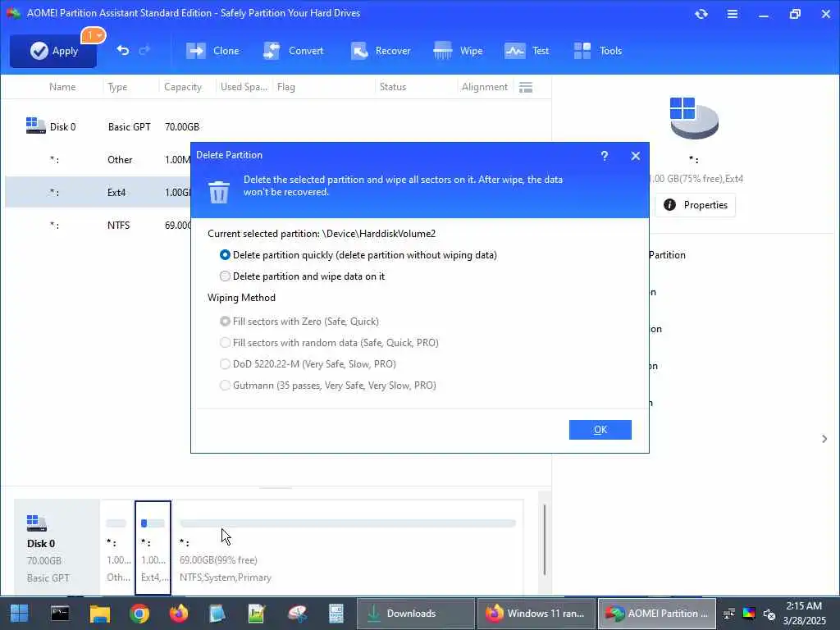Screen dimensions: 840x630
Task: Click the disk map vertical scrollbar
Action: (545, 540)
